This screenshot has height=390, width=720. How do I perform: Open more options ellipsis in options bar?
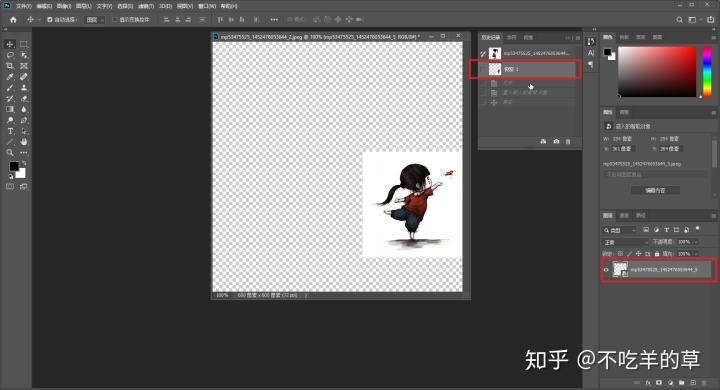pos(274,20)
